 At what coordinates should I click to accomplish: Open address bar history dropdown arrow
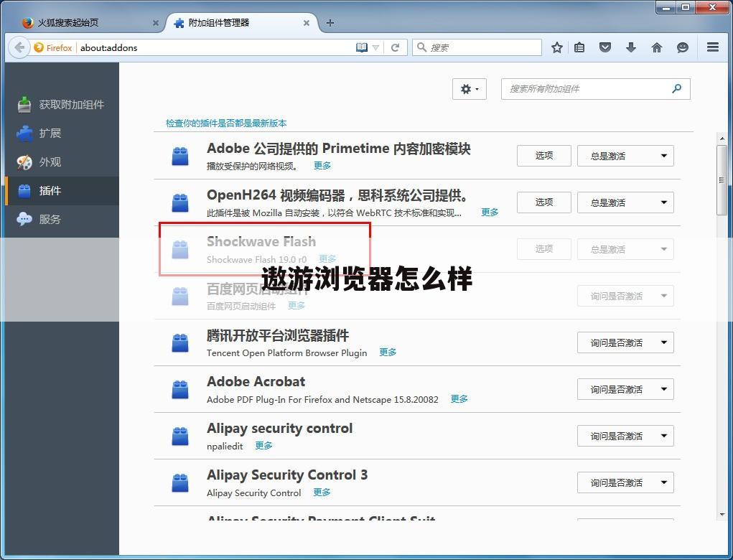click(375, 47)
